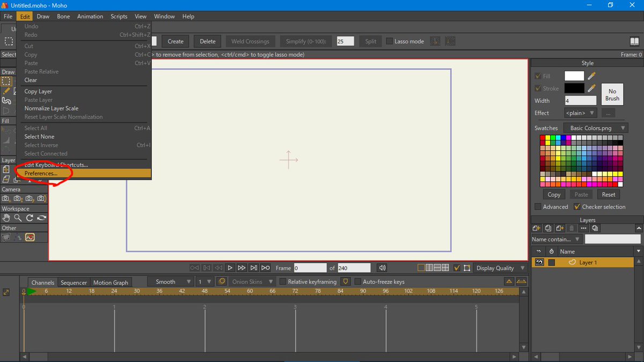Open the Scripts menu
The image size is (644, 362).
119,16
